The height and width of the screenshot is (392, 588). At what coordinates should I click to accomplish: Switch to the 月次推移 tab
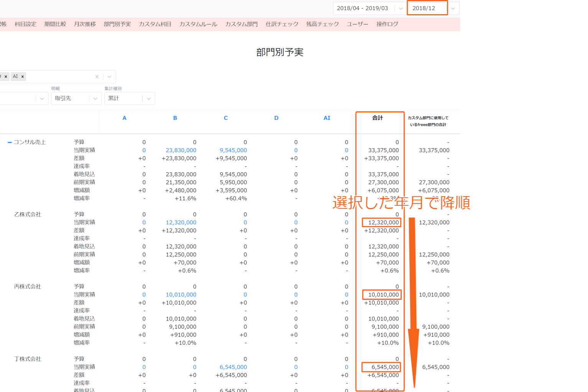point(85,24)
